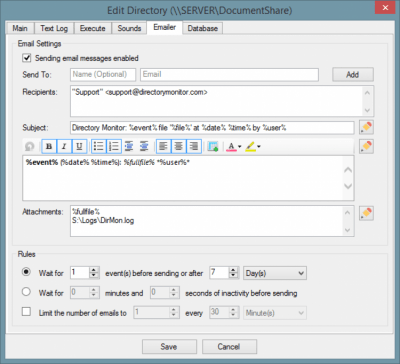Select the inactivity wait radio button
The height and width of the screenshot is (364, 400).
click(x=26, y=292)
